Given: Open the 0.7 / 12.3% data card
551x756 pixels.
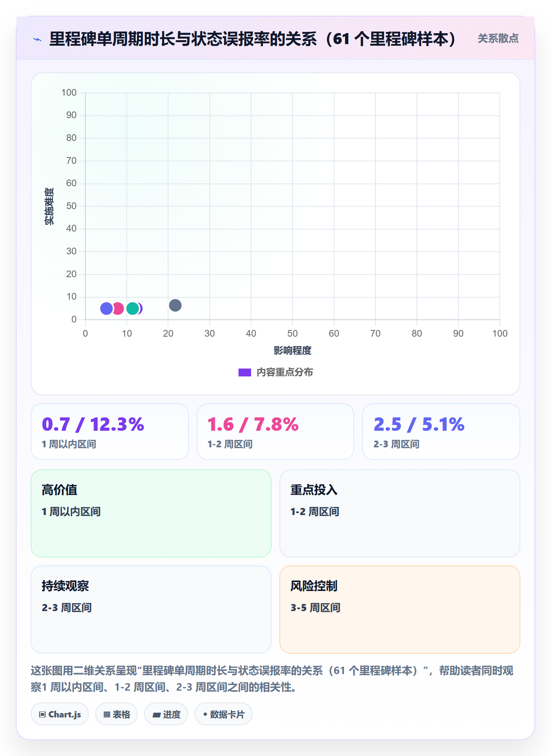Looking at the screenshot, I should tap(110, 432).
